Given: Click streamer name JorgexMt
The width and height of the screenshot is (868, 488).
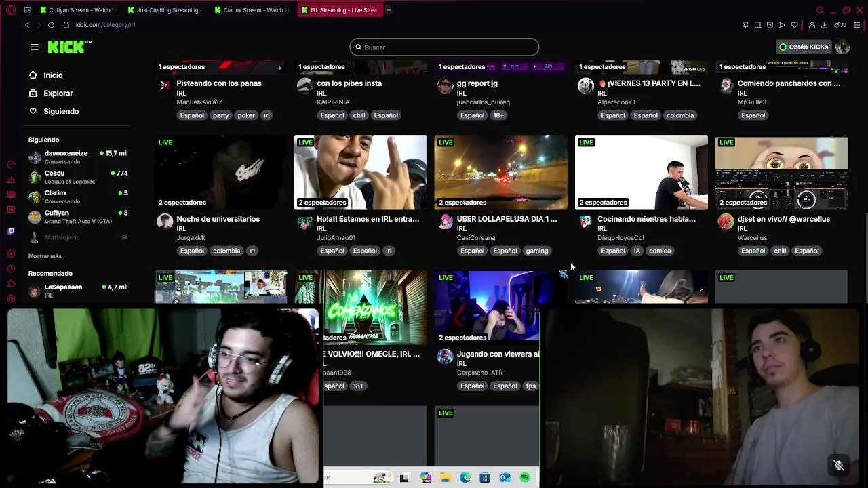Looking at the screenshot, I should click(x=191, y=238).
